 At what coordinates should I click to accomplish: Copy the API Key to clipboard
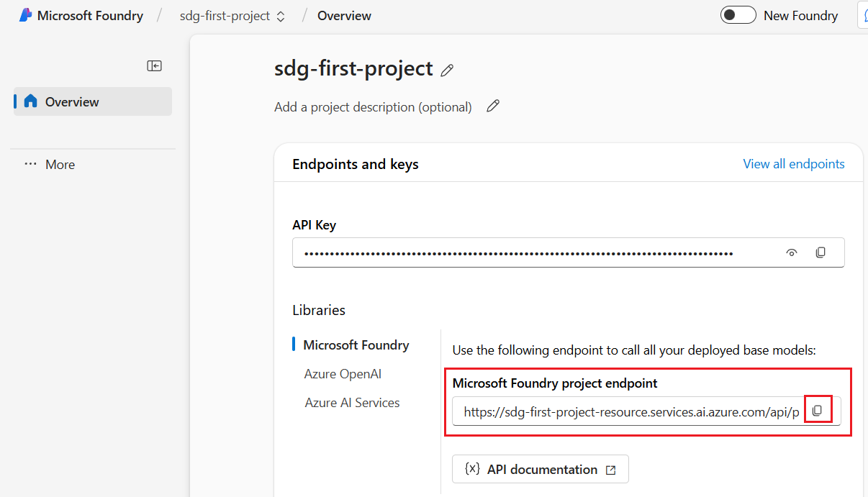click(x=820, y=252)
